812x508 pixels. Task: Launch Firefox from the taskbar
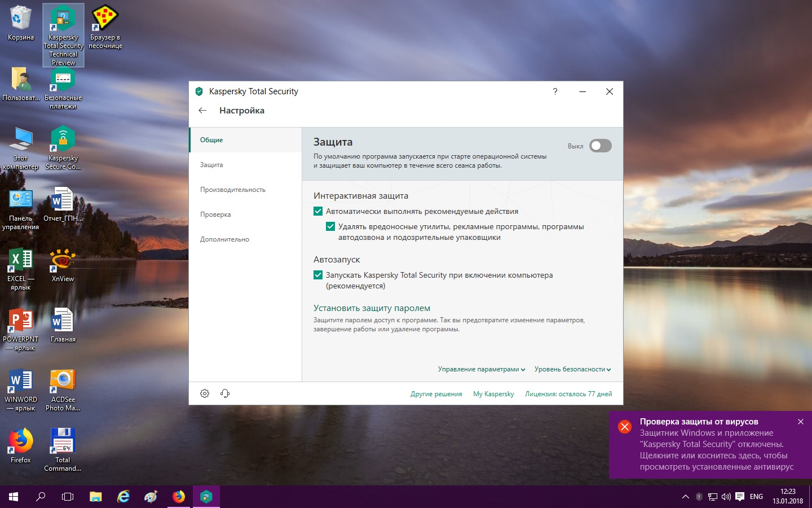[x=179, y=497]
